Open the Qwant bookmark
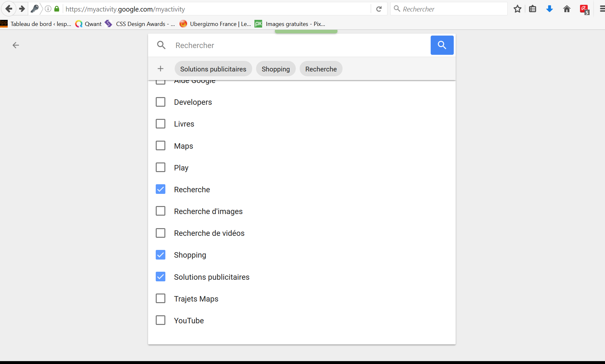Image resolution: width=605 pixels, height=364 pixels. [89, 24]
